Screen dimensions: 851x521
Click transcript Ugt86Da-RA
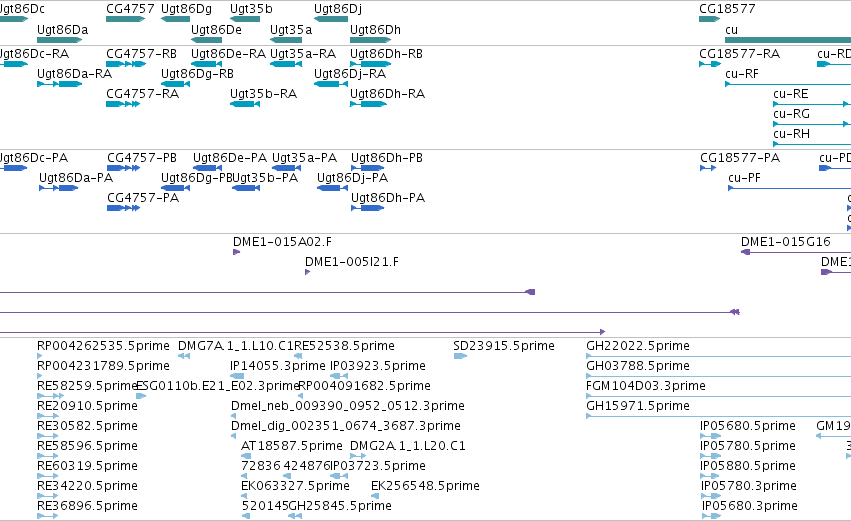point(74,74)
